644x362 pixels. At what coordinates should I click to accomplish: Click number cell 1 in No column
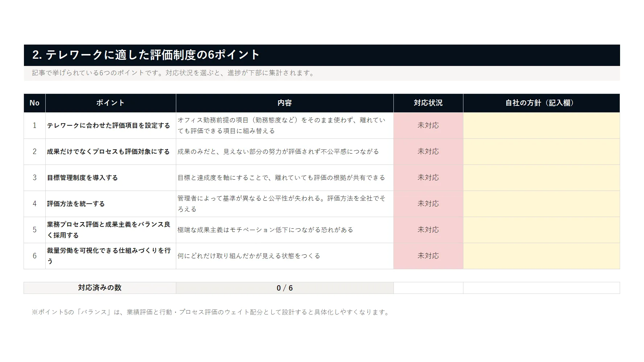click(x=34, y=125)
